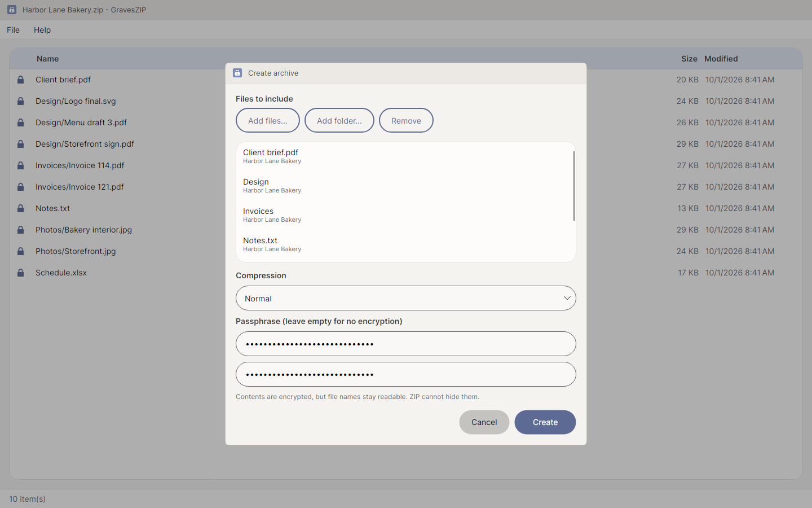Click the Add folder... button
Image resolution: width=812 pixels, height=508 pixels.
pos(339,120)
